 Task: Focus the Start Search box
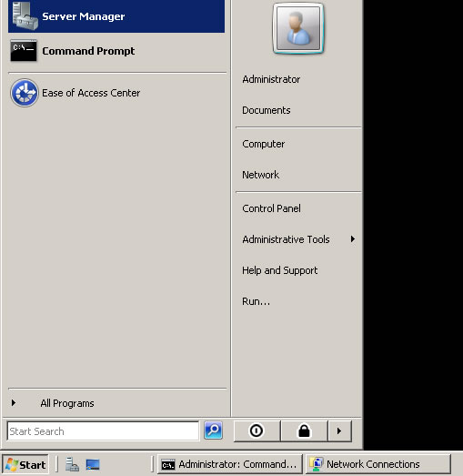pyautogui.click(x=103, y=431)
